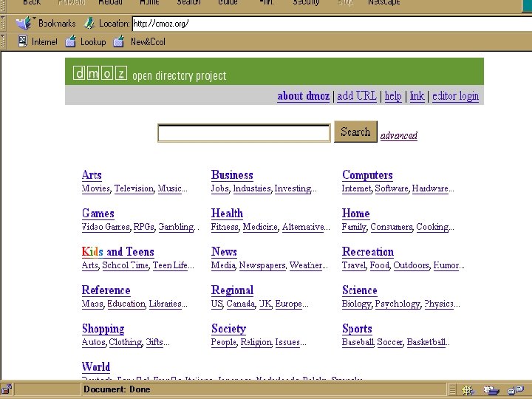The width and height of the screenshot is (532, 399).
Task: Open the link option in header
Action: pos(417,96)
